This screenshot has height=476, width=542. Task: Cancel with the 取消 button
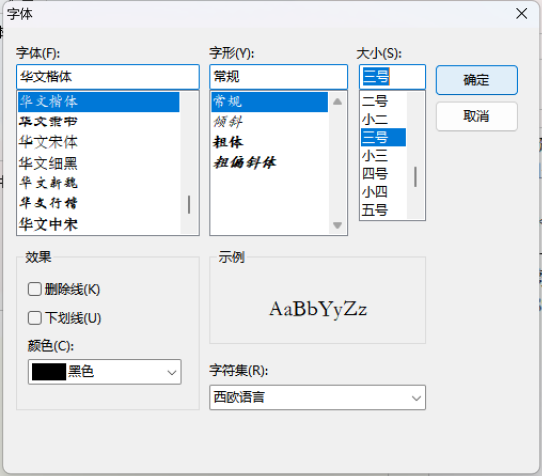(477, 116)
